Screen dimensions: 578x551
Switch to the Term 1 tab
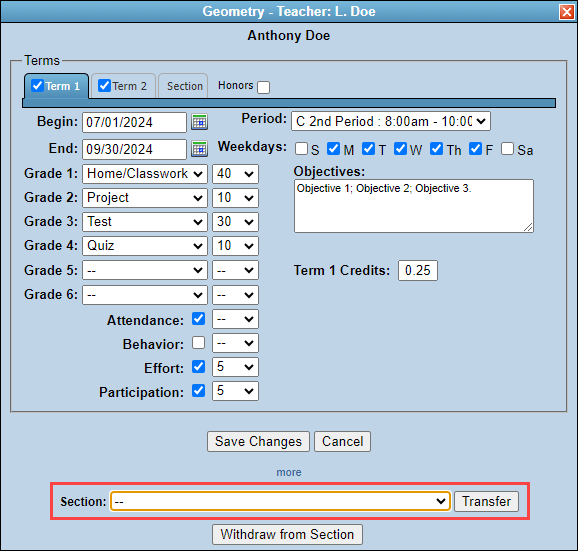56,86
